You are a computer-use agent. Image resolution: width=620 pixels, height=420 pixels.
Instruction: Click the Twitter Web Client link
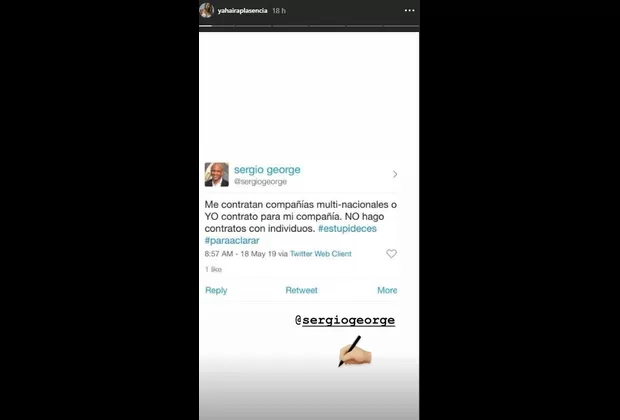tap(321, 254)
